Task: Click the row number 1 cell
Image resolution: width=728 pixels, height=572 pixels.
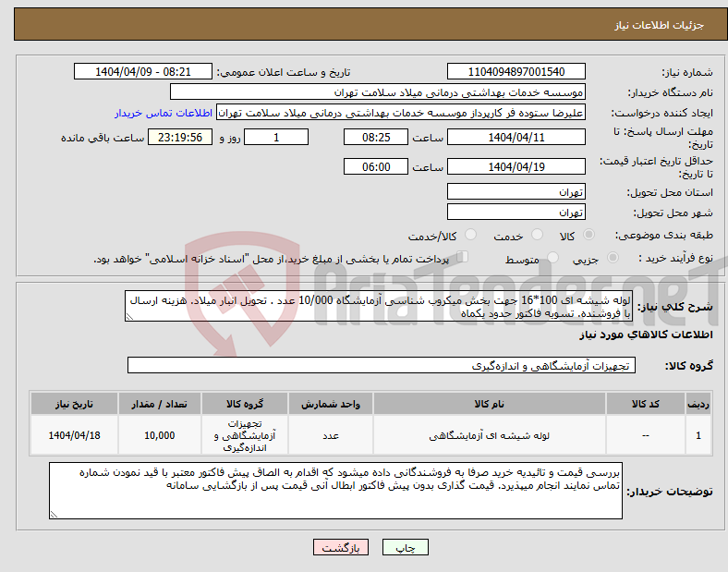Action: coord(698,435)
